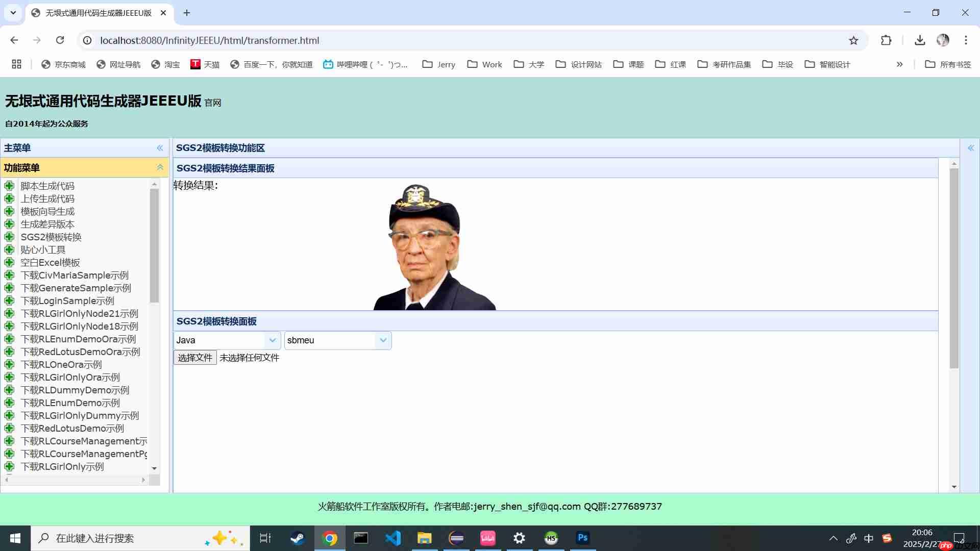Open Windows Settings from the taskbar

519,538
